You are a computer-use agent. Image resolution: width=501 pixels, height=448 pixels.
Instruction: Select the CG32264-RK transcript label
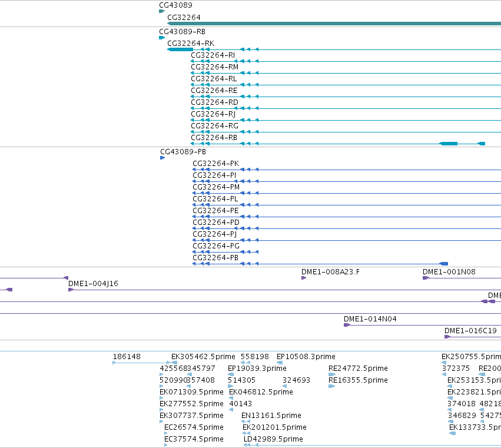point(191,44)
